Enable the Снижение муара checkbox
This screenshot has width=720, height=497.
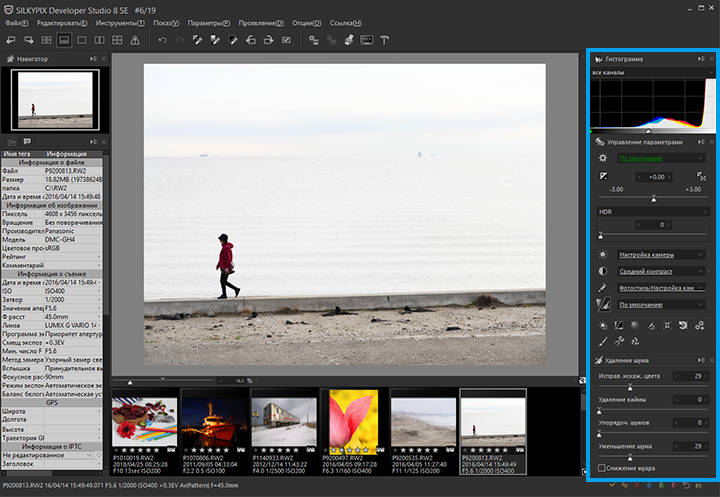tap(602, 468)
